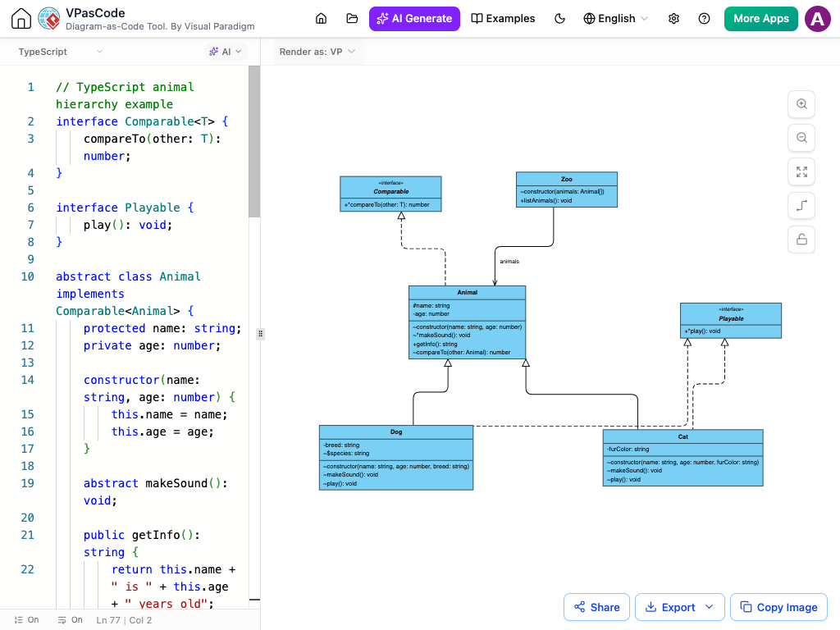Open settings gear icon
This screenshot has width=840, height=630.
[x=674, y=19]
